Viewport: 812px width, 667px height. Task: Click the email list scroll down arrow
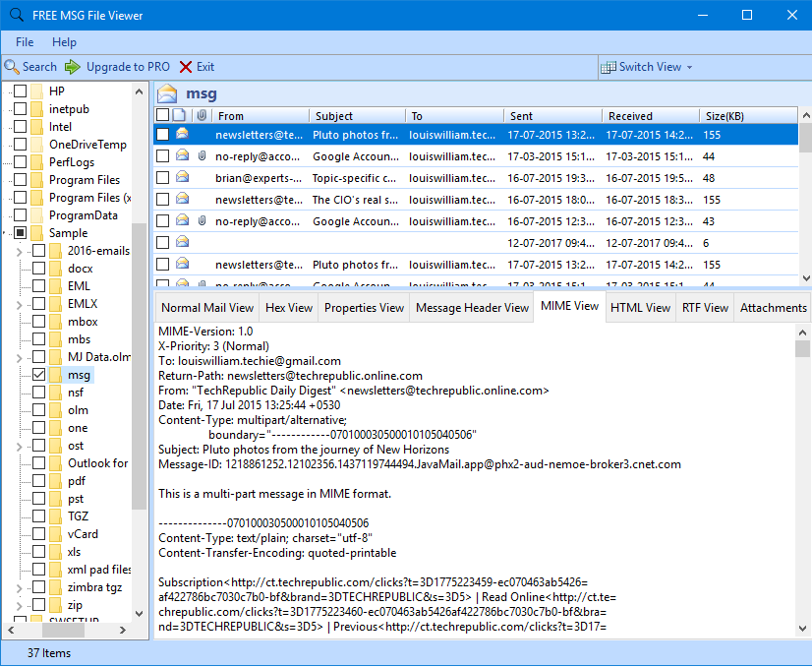click(805, 278)
